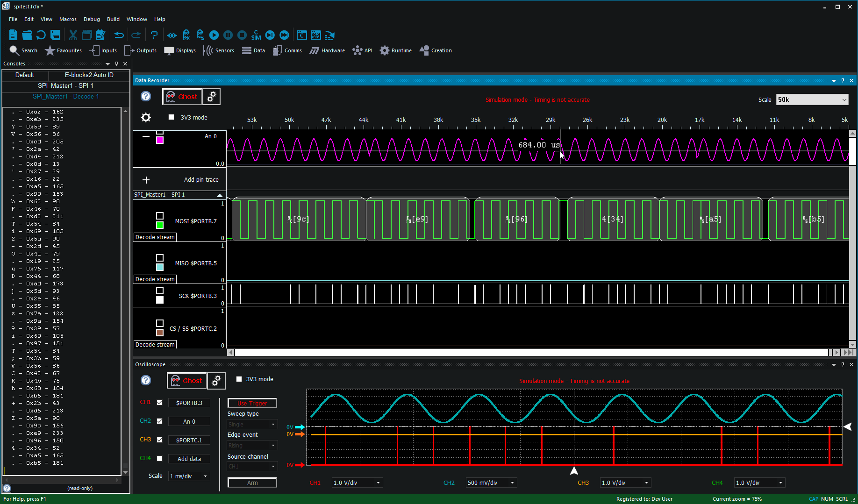Viewport: 858px width, 504px height.
Task: Open the Oscilloscope ghost settings gear
Action: 216,381
